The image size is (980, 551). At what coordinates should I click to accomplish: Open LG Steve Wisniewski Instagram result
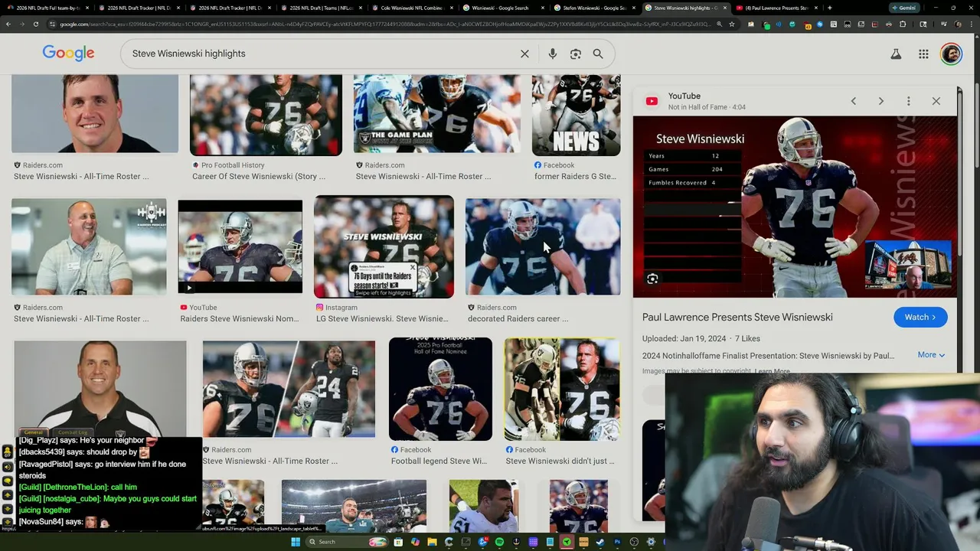382,318
